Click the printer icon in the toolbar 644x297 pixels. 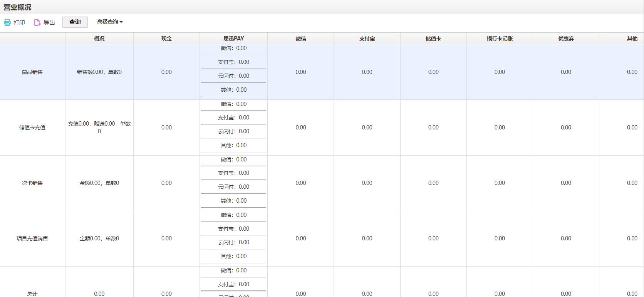pos(7,22)
